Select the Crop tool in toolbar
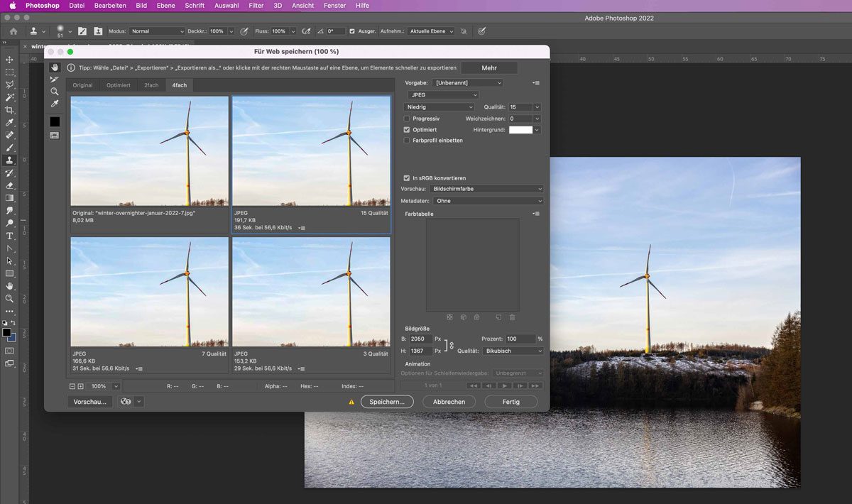The height and width of the screenshot is (504, 852). pos(9,110)
